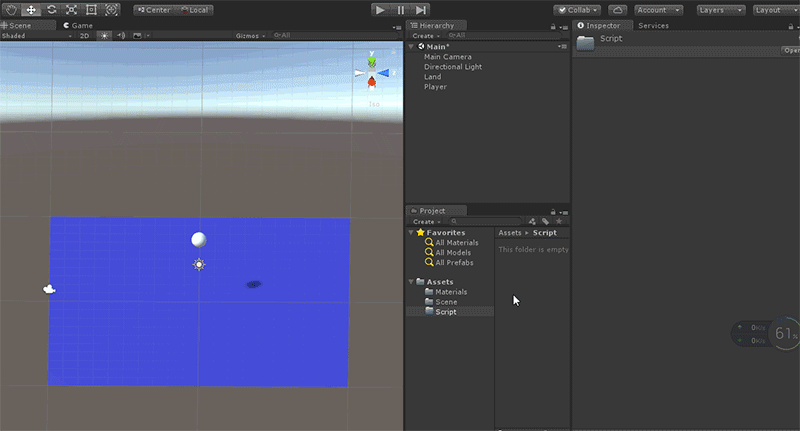This screenshot has height=431, width=800.
Task: Click the blue Z axis gizmo cone
Action: point(384,73)
